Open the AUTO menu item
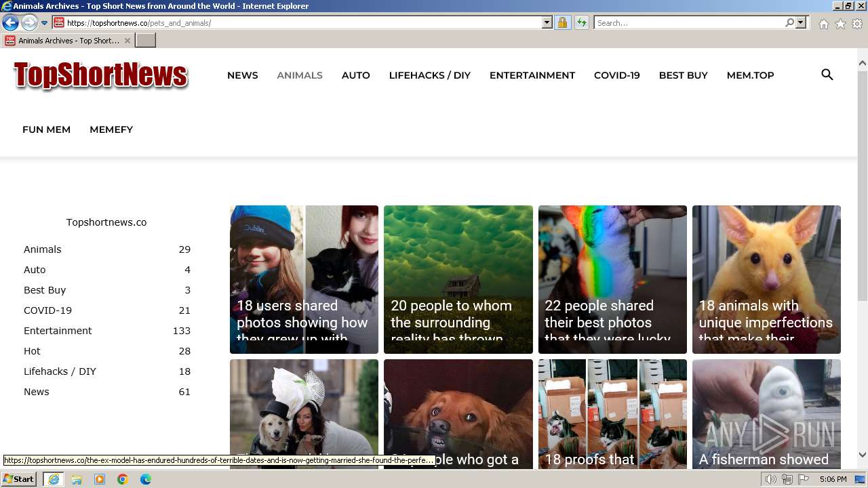Viewport: 868px width, 488px height. [356, 75]
